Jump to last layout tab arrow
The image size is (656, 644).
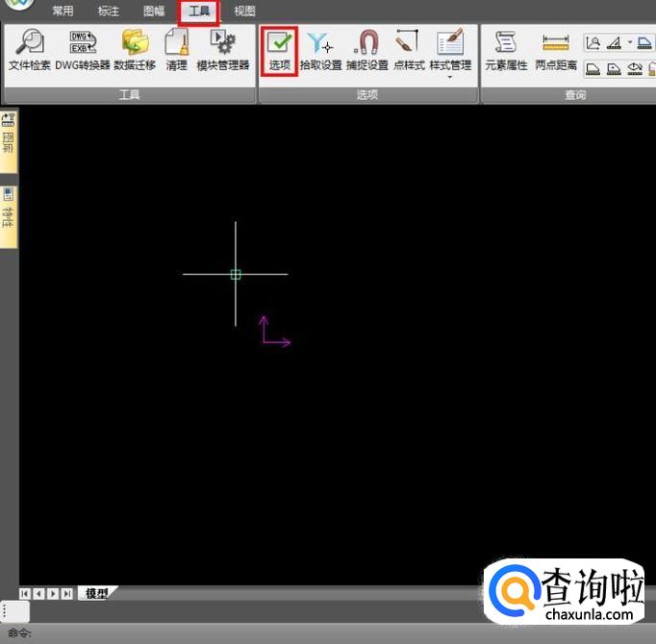pos(66,594)
